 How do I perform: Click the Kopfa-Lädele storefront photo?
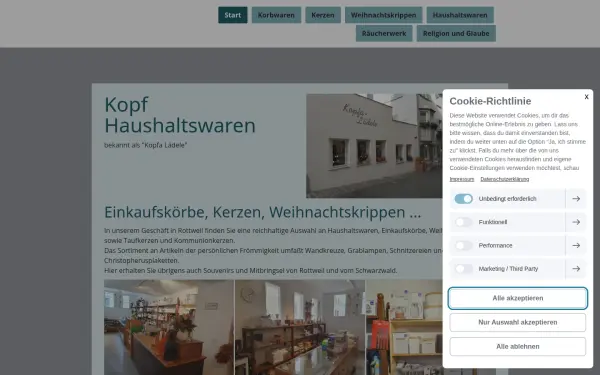[374, 146]
